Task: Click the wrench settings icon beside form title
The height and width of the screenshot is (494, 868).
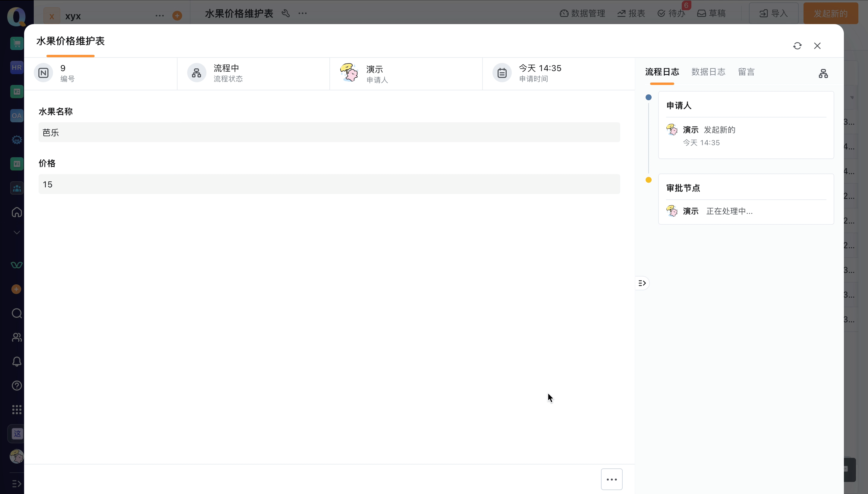Action: pyautogui.click(x=285, y=13)
